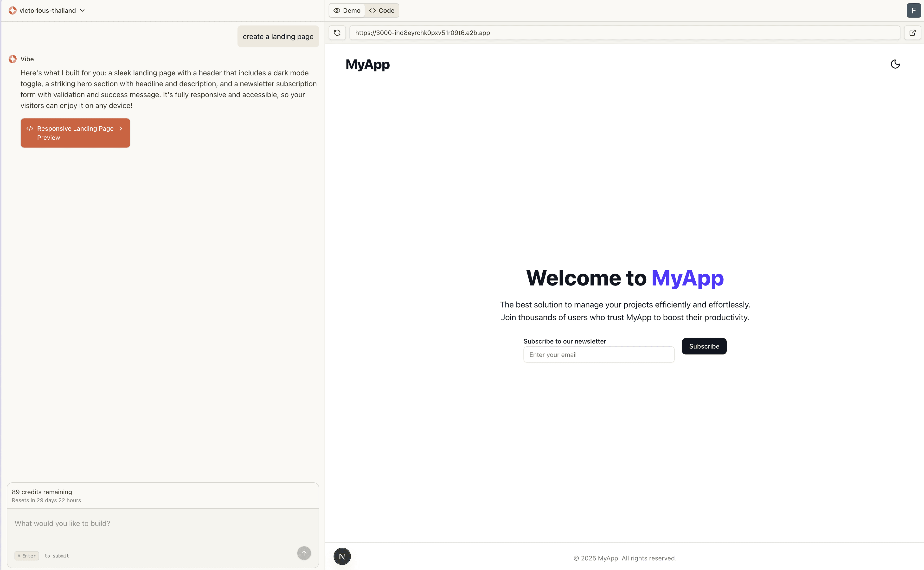Viewport: 924px width, 570px height.
Task: Click the project logo beside victorious-thailand
Action: coord(13,11)
